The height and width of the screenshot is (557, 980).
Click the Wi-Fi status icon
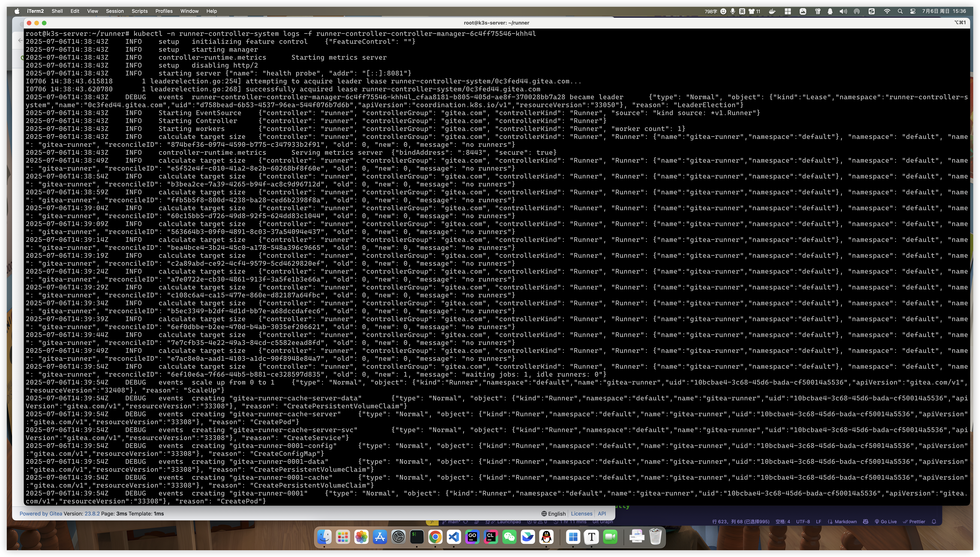click(x=887, y=11)
